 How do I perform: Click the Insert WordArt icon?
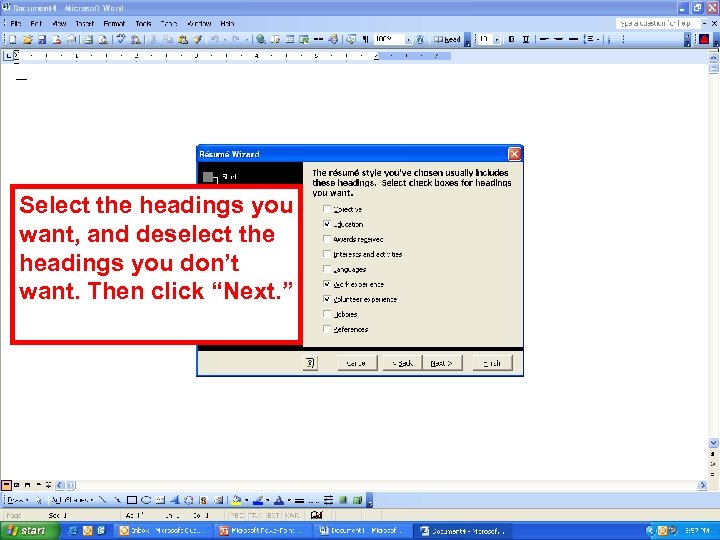tap(175, 500)
